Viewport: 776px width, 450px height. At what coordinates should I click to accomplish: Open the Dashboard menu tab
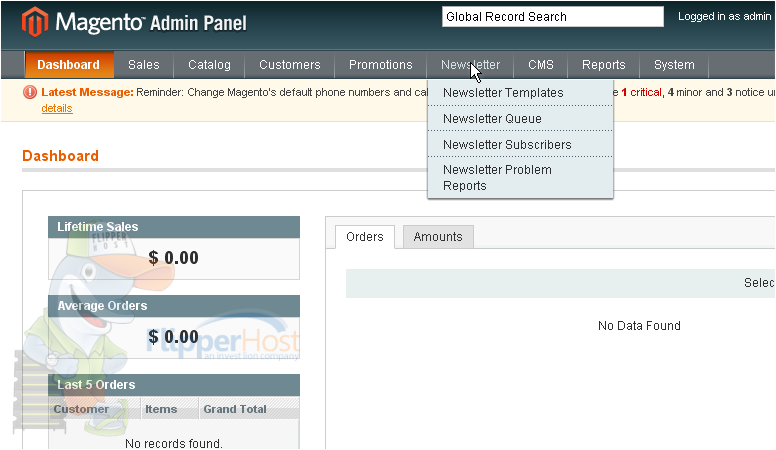coord(69,65)
